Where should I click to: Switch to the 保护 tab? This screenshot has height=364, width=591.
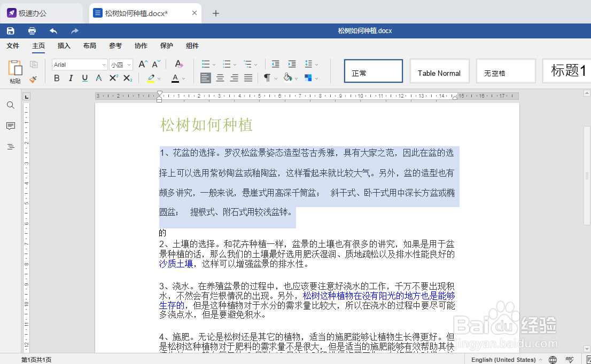(167, 45)
